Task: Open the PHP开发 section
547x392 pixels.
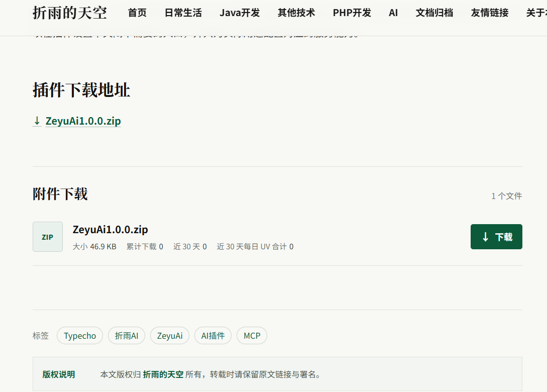Action: pos(352,13)
